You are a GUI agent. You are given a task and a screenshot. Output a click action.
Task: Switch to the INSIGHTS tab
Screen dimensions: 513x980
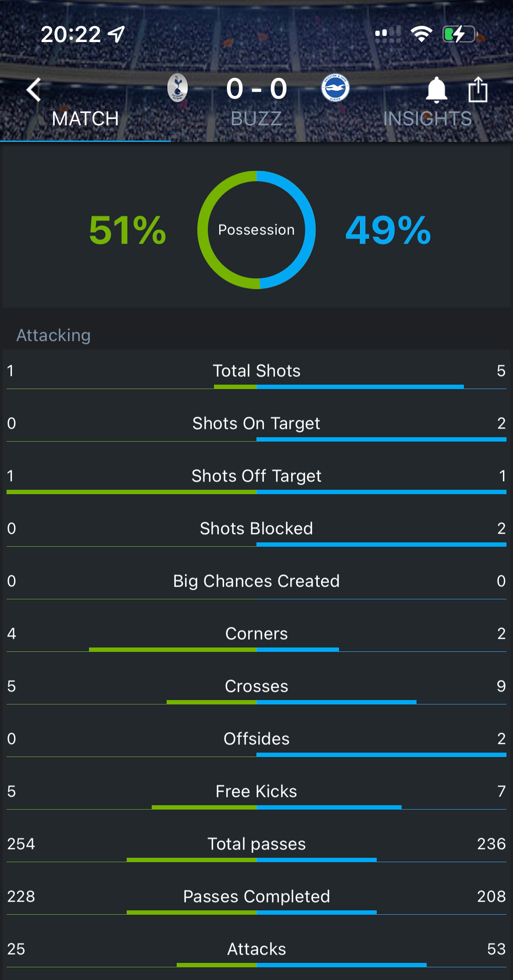click(427, 118)
